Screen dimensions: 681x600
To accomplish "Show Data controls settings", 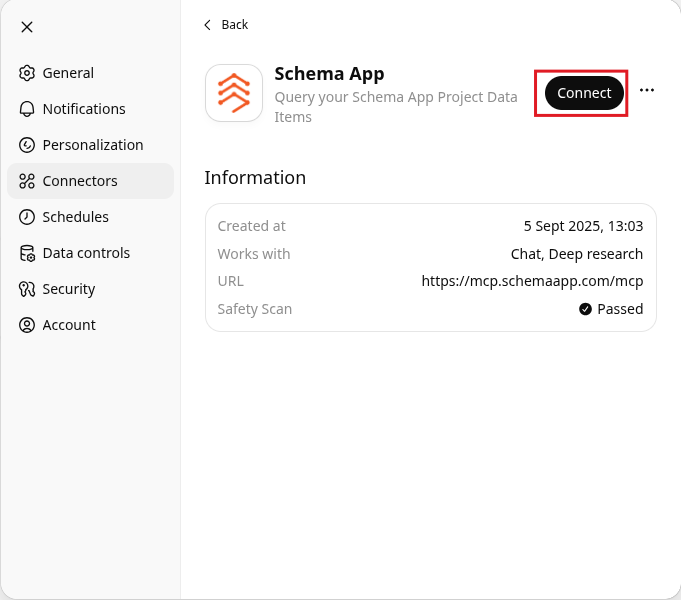I will click(x=90, y=253).
